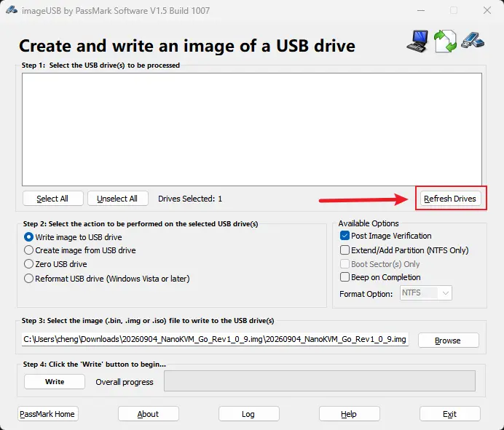Click the green arrows file transfer icon
Screen dimensions: 504x430
pos(445,41)
